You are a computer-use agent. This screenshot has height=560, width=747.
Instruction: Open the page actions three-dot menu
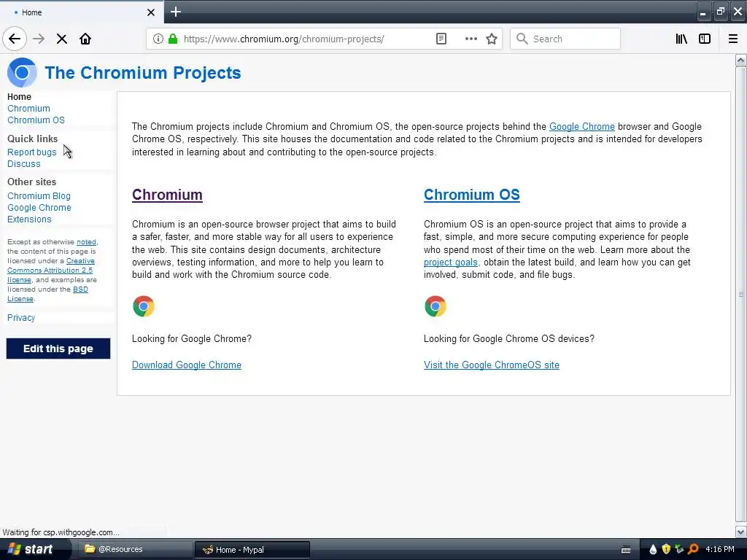(471, 39)
